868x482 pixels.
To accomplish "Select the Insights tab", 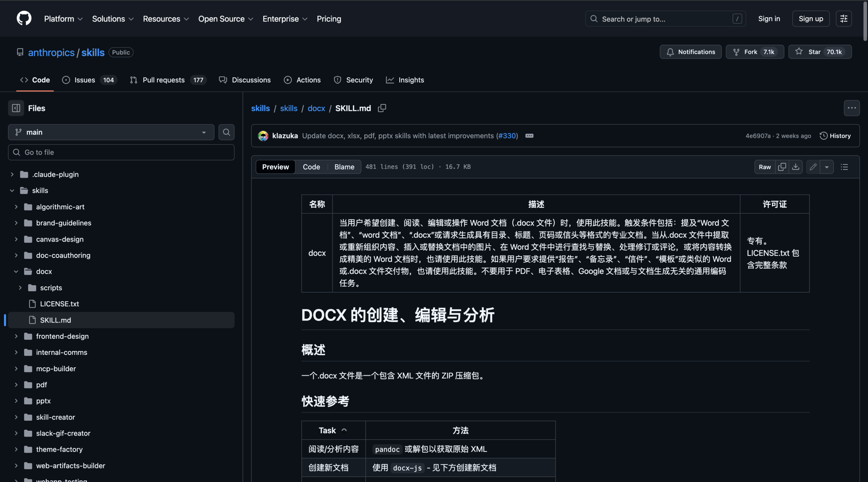I will [406, 80].
